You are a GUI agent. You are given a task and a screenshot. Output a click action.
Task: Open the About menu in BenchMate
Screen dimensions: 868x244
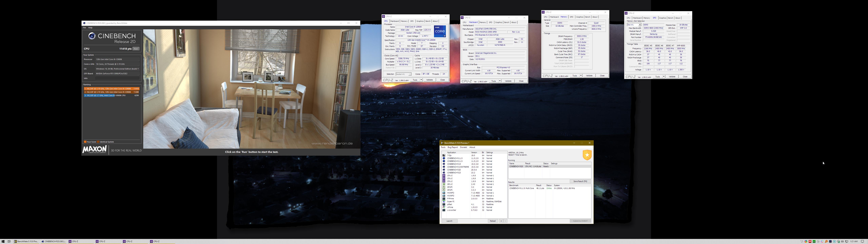tap(472, 147)
